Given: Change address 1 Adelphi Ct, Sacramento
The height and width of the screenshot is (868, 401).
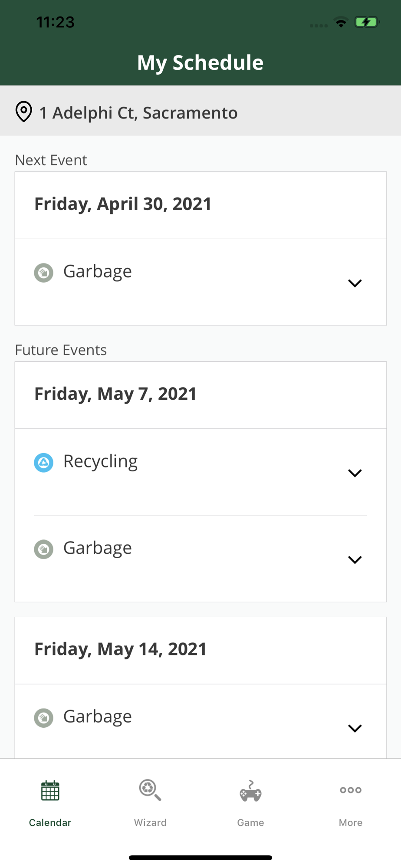Looking at the screenshot, I should click(x=138, y=113).
